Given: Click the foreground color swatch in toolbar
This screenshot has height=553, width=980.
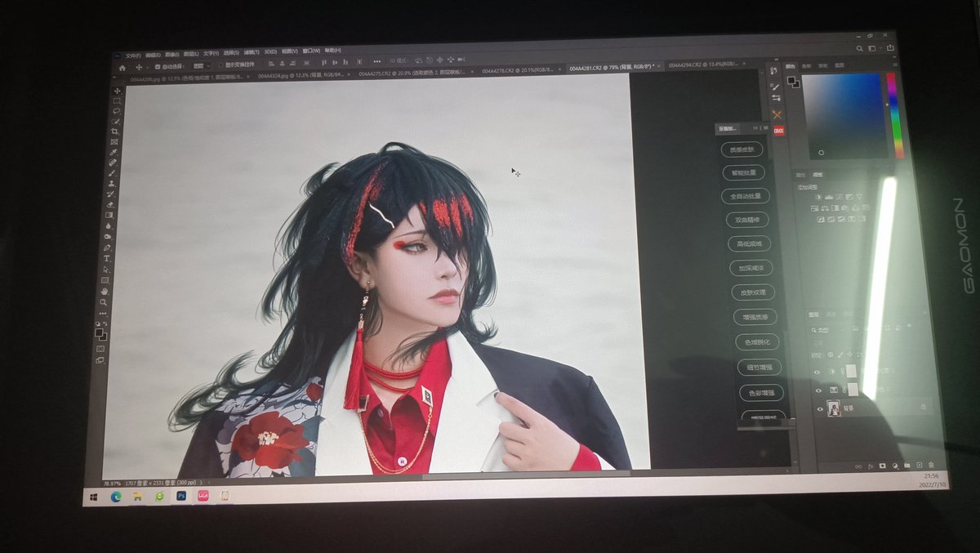Looking at the screenshot, I should (x=99, y=332).
